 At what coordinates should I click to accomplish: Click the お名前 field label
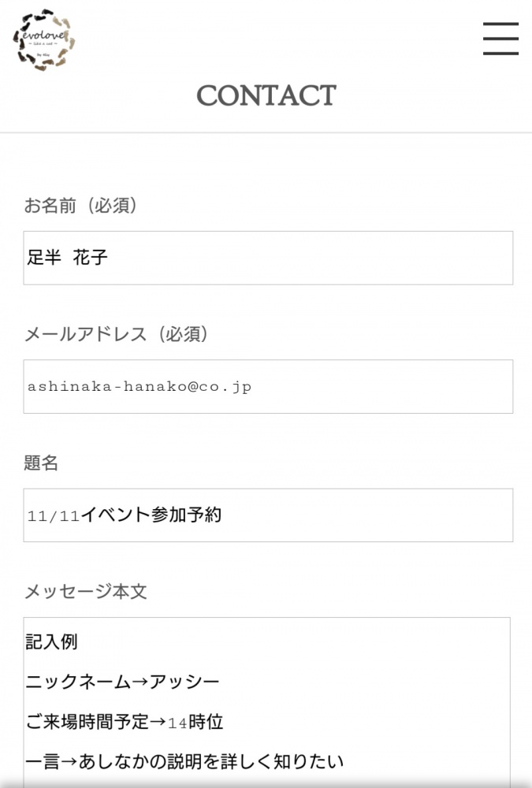(x=50, y=205)
